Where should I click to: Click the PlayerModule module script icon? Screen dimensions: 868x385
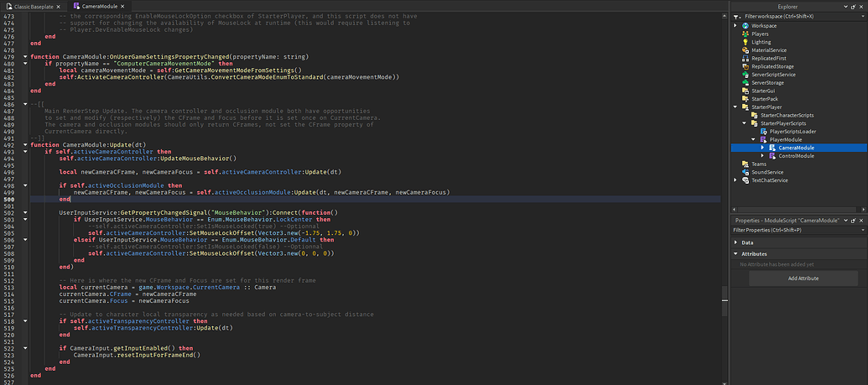pyautogui.click(x=764, y=139)
